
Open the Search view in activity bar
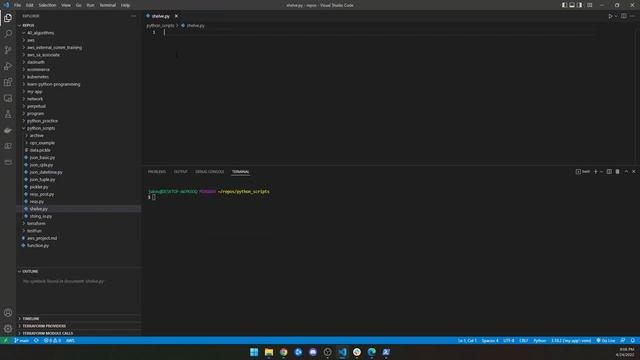click(8, 34)
